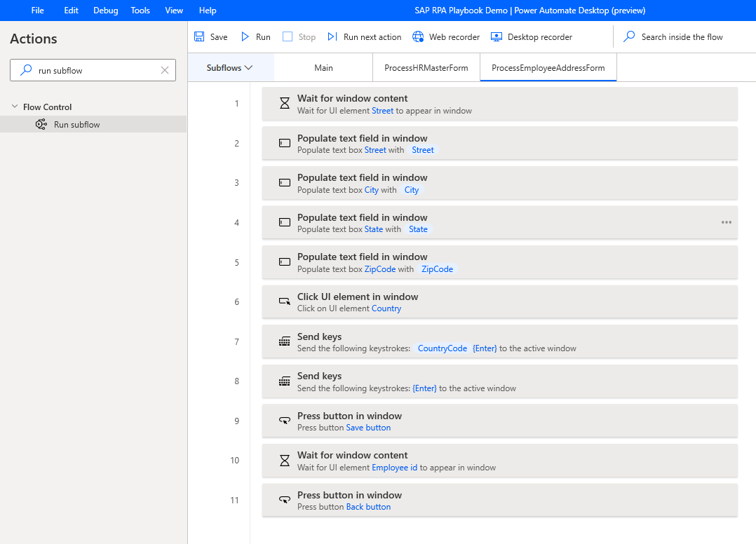Click step 2 Populate text field in window title

tap(363, 138)
